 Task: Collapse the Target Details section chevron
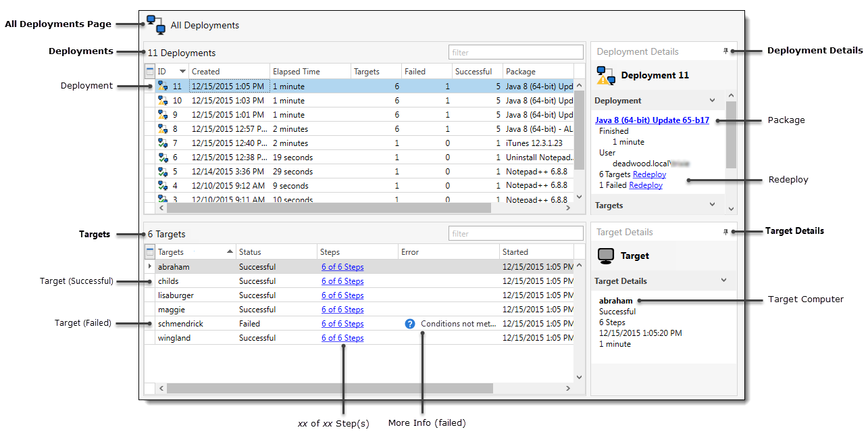[x=723, y=281]
